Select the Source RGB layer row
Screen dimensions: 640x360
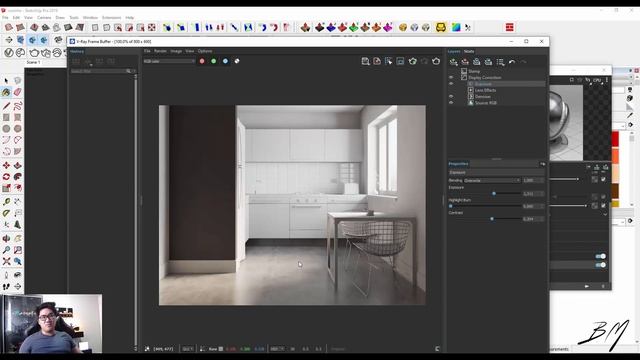[486, 103]
